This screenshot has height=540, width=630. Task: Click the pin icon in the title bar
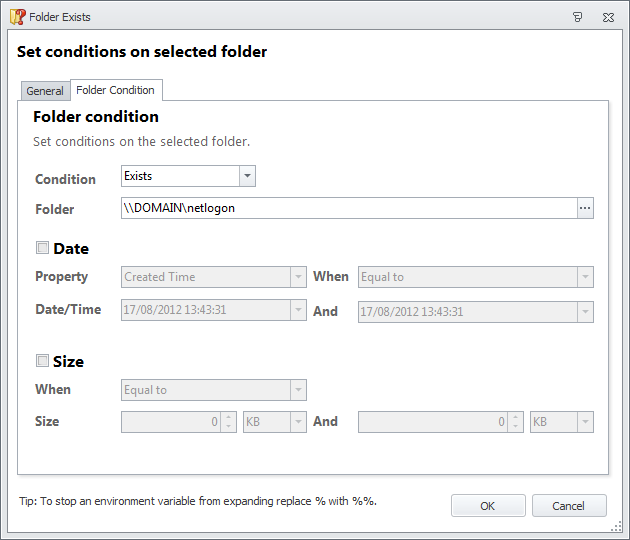tap(577, 17)
